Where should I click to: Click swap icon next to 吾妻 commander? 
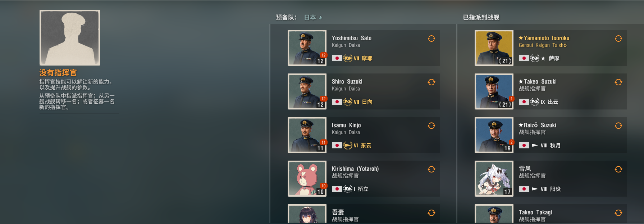point(431,213)
